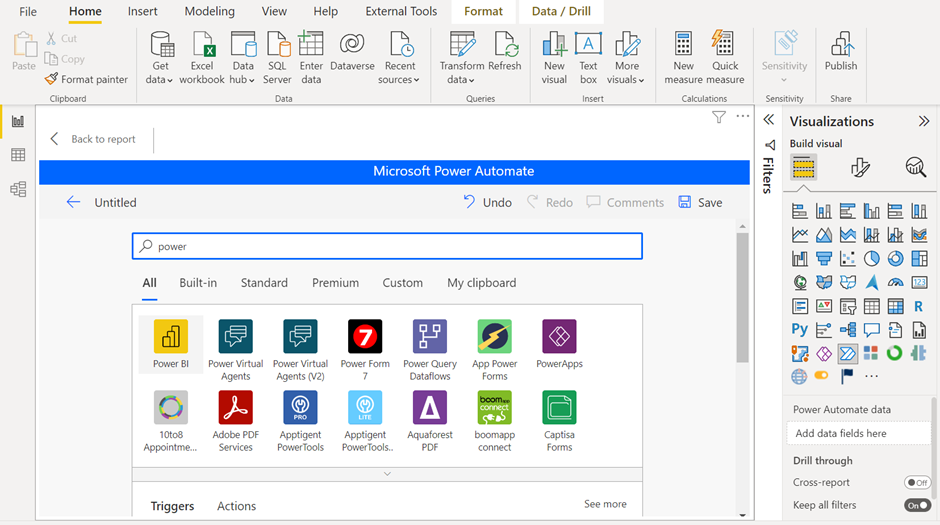Select Apptigent PowerTools LITE connector

point(365,408)
